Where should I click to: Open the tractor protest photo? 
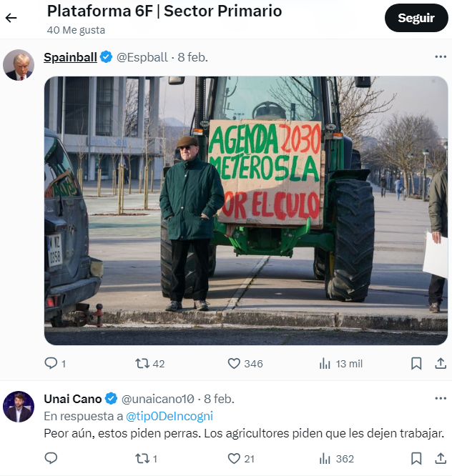point(246,210)
